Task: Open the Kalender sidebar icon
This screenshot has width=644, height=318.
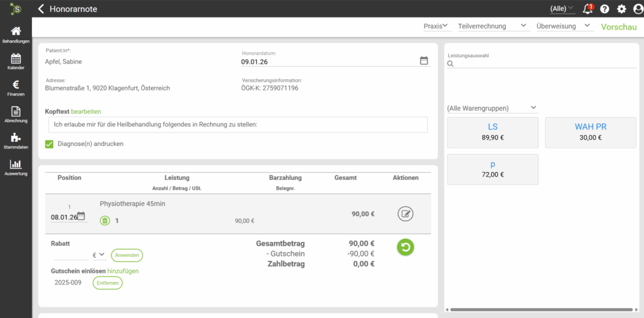Action: 16,61
